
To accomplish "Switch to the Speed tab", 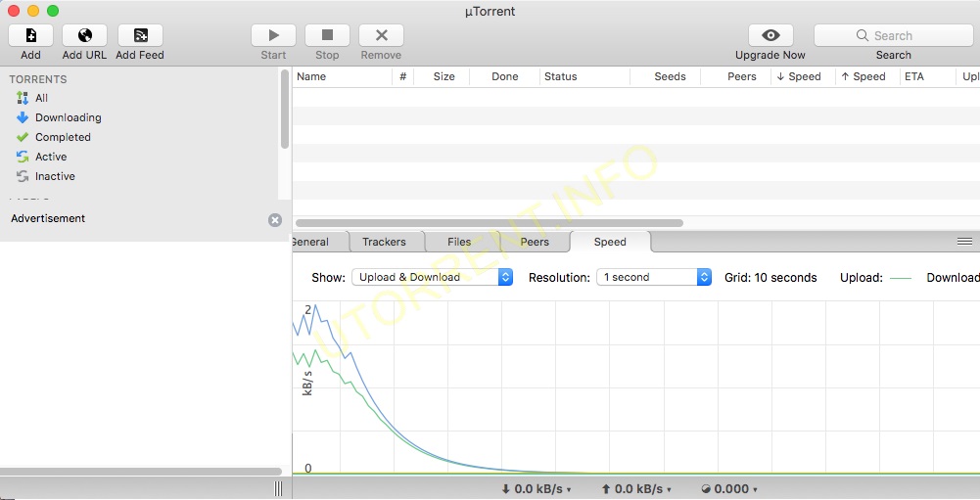I will tap(610, 242).
